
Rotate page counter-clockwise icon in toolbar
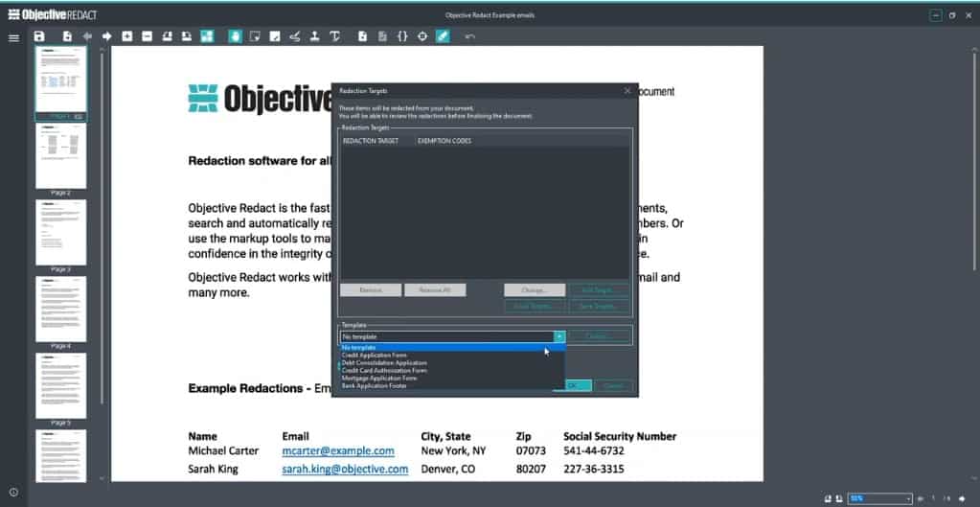[x=167, y=36]
